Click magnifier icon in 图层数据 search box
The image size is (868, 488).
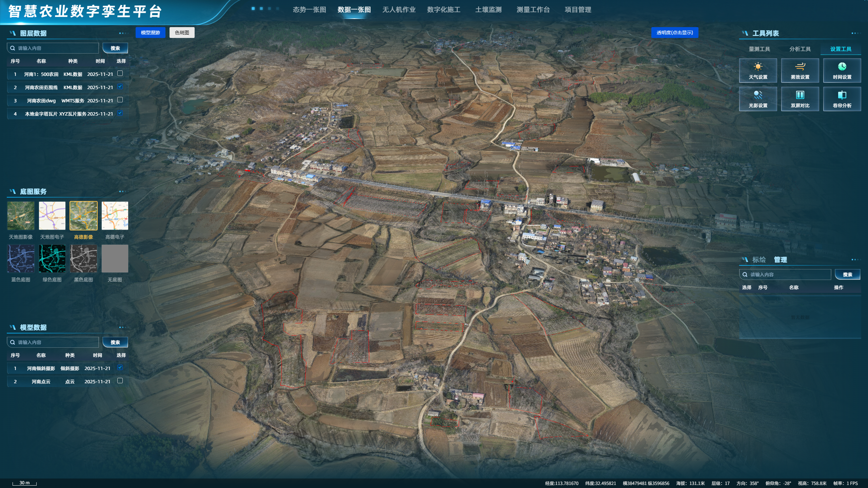[13, 48]
